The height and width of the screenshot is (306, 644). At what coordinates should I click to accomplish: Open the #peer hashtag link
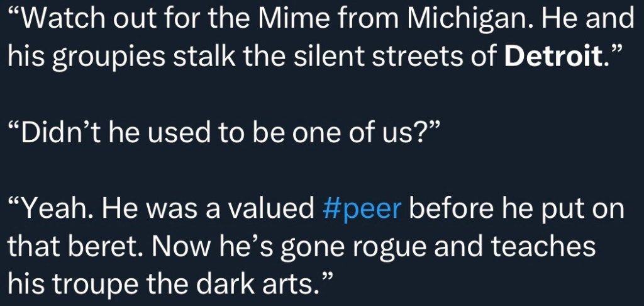tap(361, 208)
